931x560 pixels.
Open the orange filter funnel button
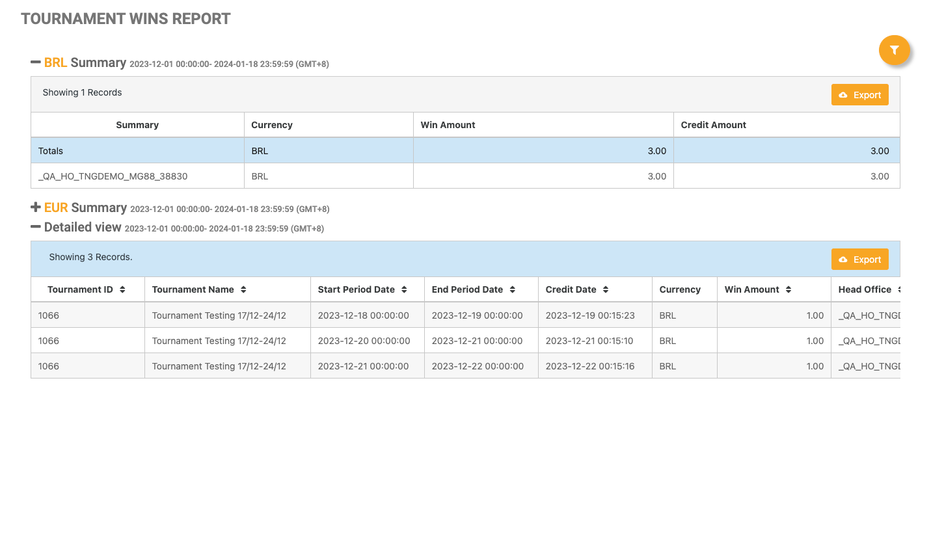[x=894, y=50]
